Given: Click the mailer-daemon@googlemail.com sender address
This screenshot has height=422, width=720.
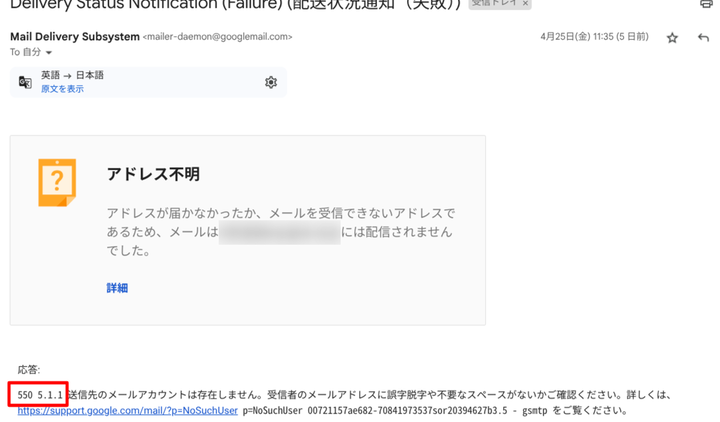Looking at the screenshot, I should 218,37.
